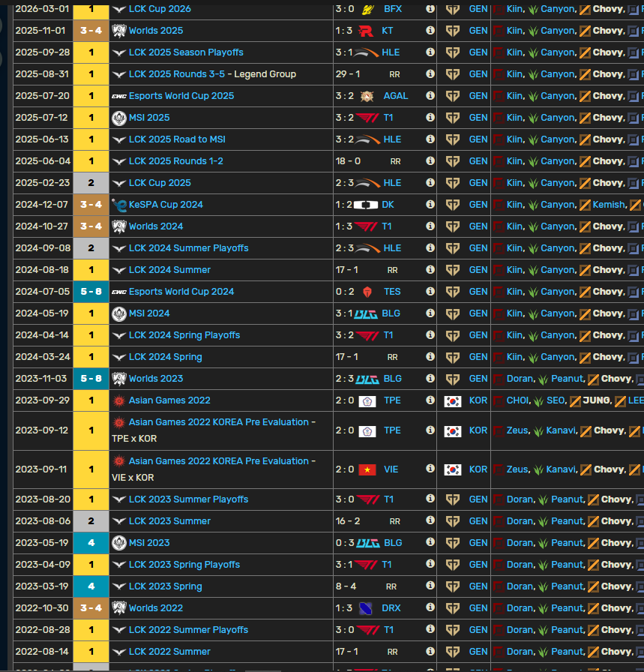Open Kiin player link in Worlds 2024 row
644x672 pixels.
pyautogui.click(x=514, y=226)
